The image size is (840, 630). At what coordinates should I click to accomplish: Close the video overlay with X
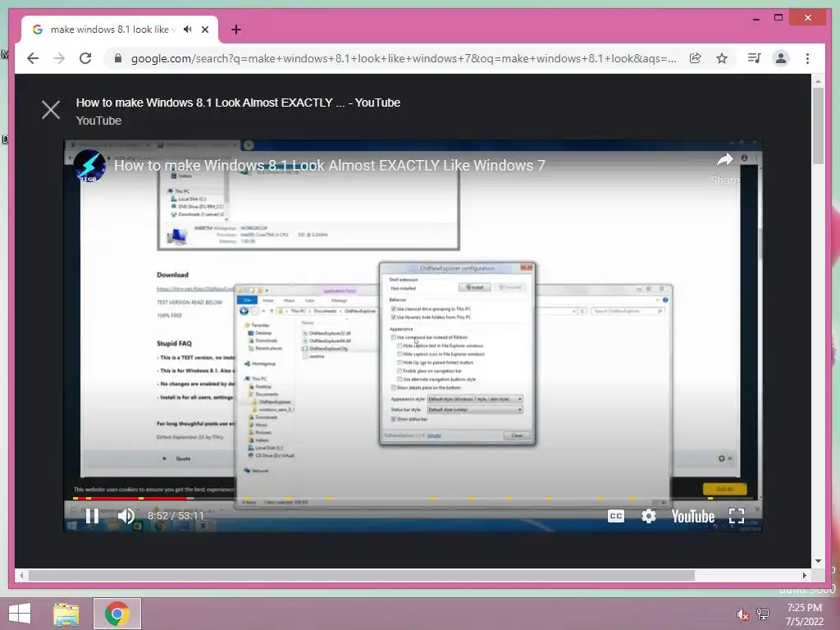[x=51, y=111]
